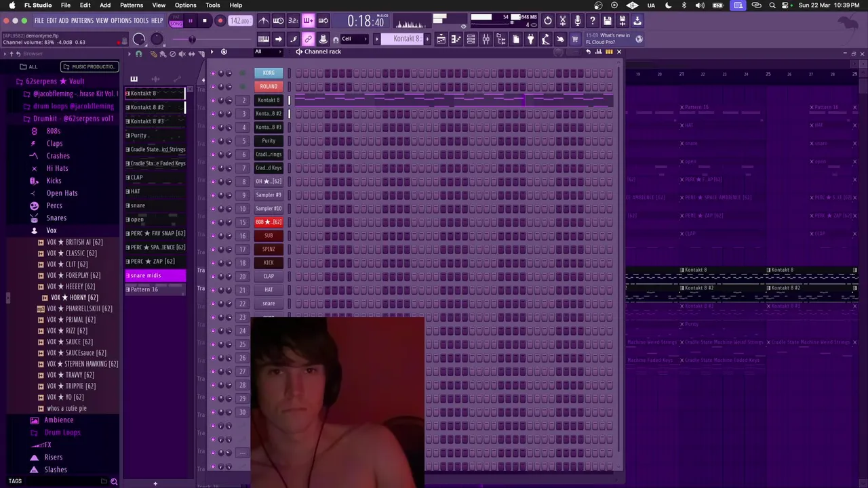The height and width of the screenshot is (488, 868).
Task: Toggle mute LED on HAT channel
Action: [x=213, y=289]
